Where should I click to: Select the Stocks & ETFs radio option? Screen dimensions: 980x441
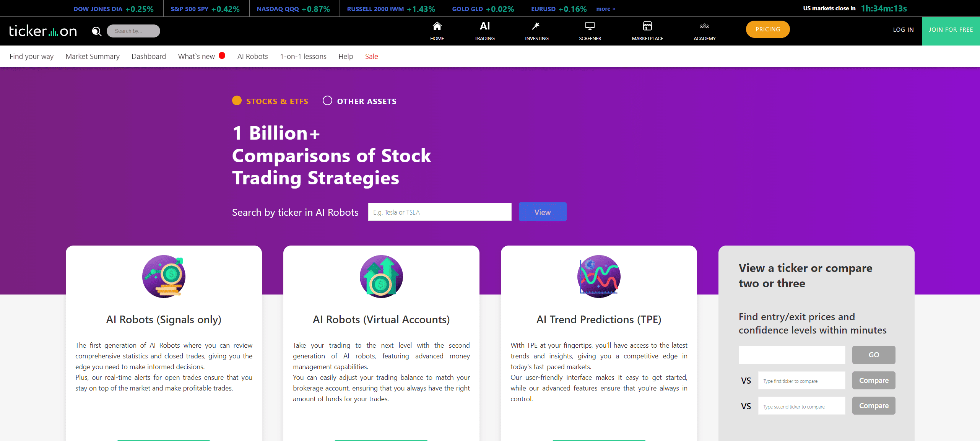pos(237,101)
